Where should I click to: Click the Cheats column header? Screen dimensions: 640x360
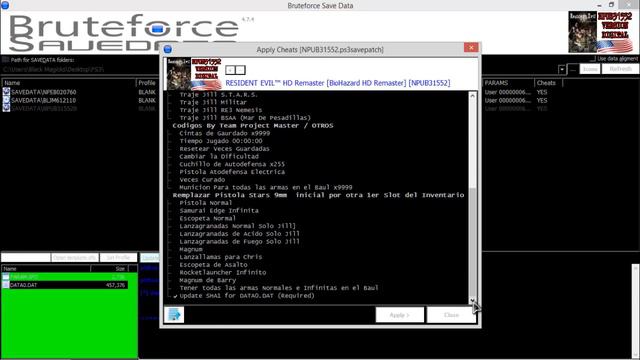click(x=548, y=83)
